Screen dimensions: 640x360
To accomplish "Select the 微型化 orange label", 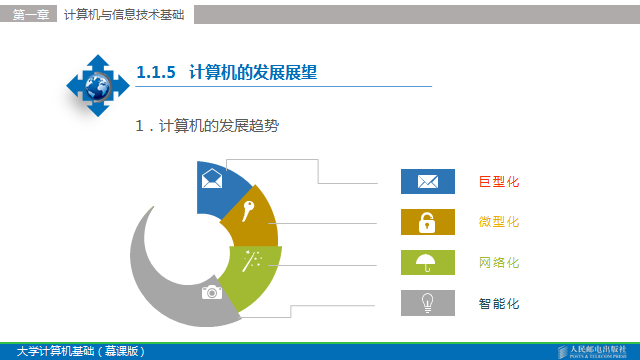I will pyautogui.click(x=499, y=222).
